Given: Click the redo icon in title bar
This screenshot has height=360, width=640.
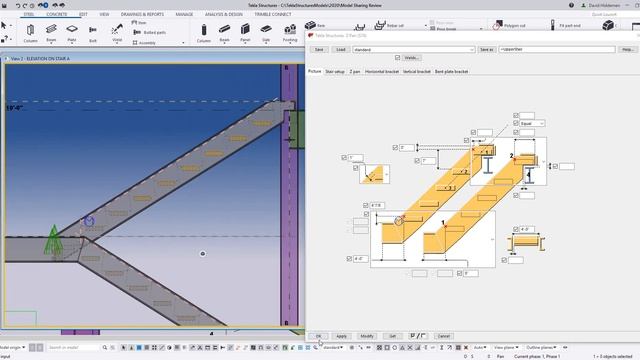Looking at the screenshot, I should [25, 6].
